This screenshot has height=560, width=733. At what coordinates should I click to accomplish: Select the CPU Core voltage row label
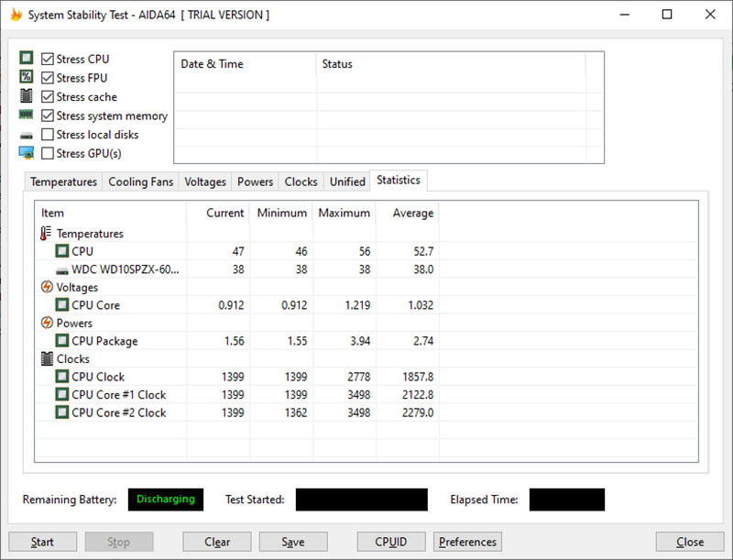click(x=95, y=305)
